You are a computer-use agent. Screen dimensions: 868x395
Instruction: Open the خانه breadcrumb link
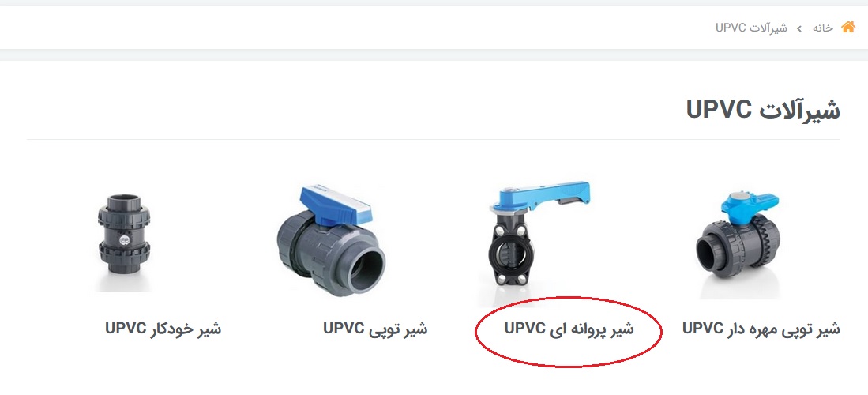point(823,28)
